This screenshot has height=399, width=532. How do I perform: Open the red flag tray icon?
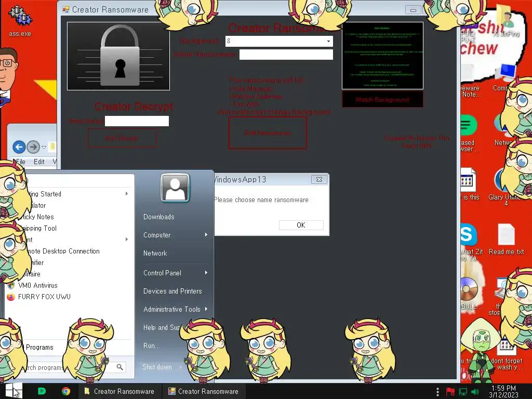point(450,392)
